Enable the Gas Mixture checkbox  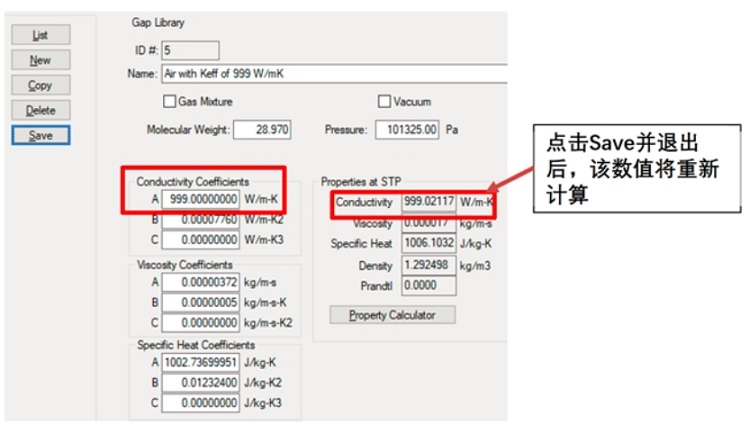169,101
